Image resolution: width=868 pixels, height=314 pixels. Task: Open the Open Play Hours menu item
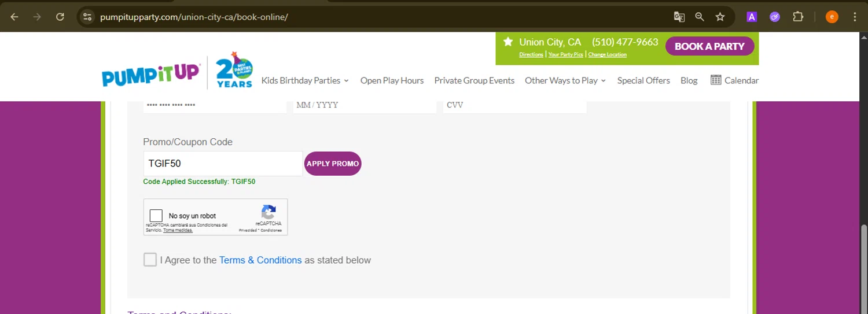(392, 80)
